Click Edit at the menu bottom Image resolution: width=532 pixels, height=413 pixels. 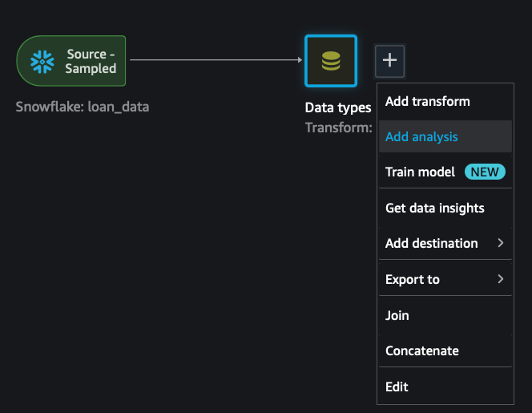tap(397, 387)
